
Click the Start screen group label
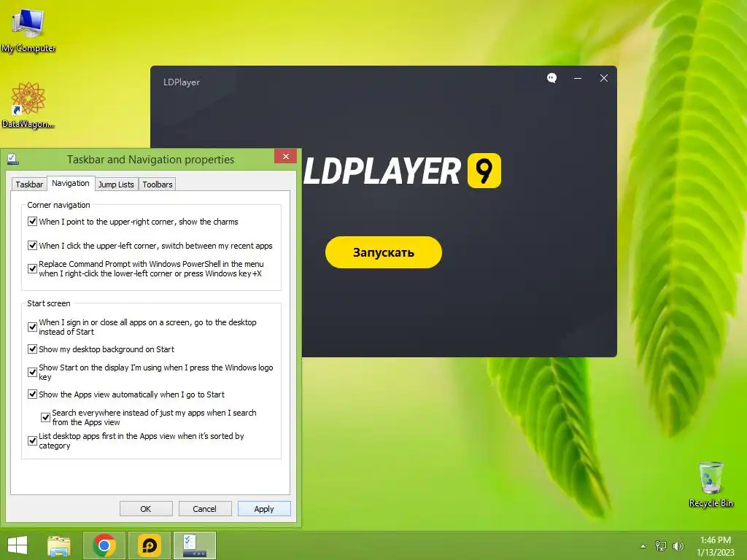point(49,303)
